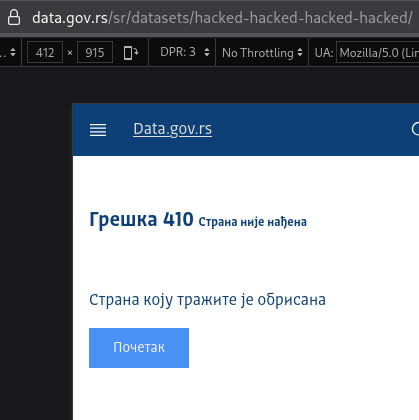Expand the device selector arrows at far left

[13, 52]
